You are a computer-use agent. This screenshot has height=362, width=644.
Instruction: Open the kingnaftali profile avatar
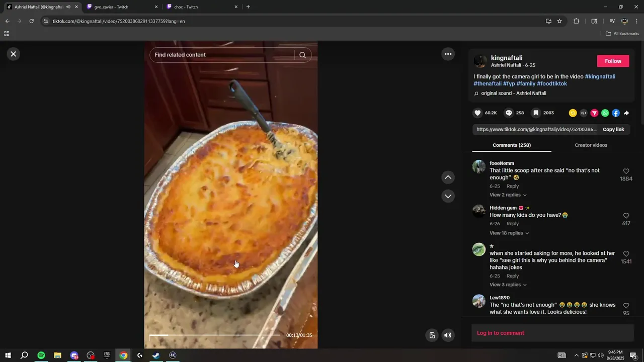[480, 61]
